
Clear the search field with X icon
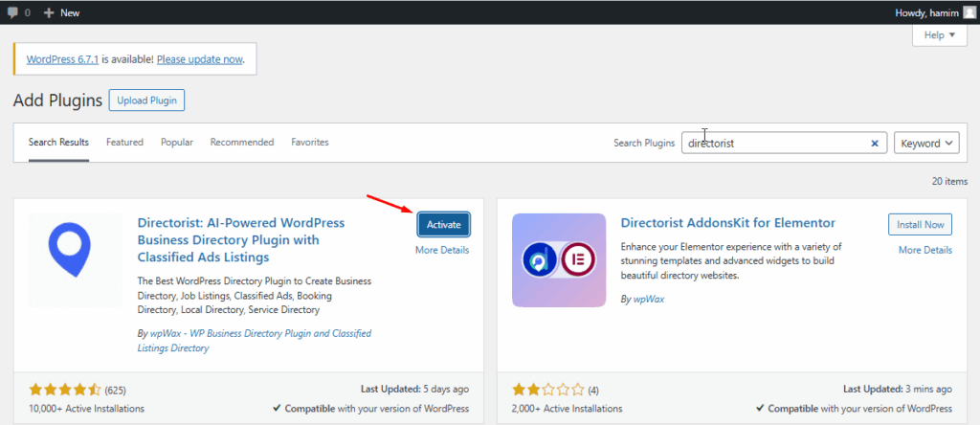point(874,143)
